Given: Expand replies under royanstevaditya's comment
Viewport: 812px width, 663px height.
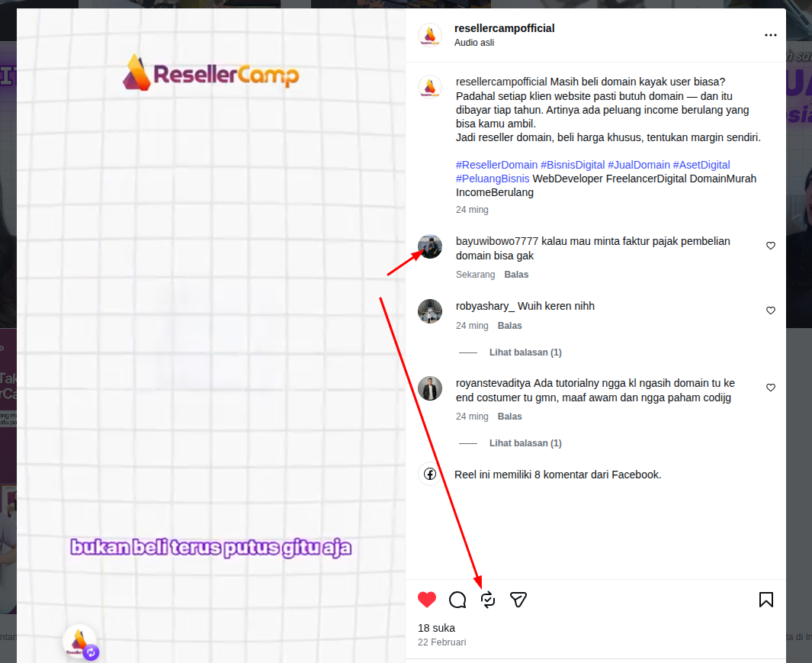Looking at the screenshot, I should click(525, 443).
